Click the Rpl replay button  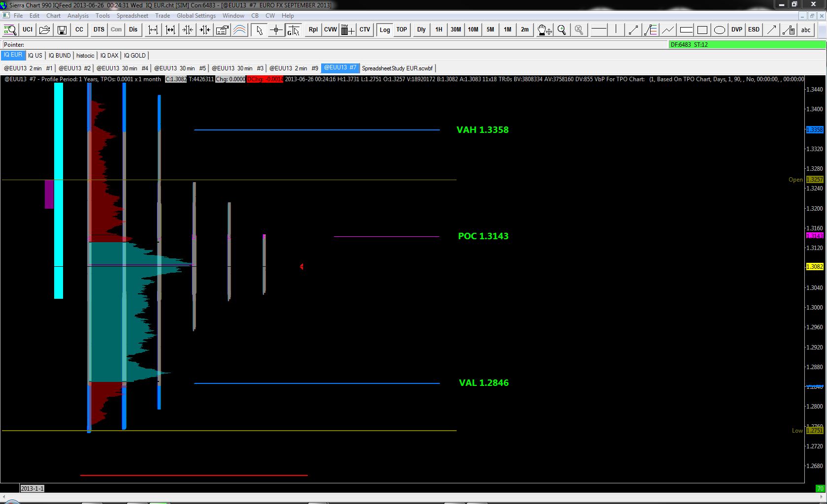click(x=313, y=30)
